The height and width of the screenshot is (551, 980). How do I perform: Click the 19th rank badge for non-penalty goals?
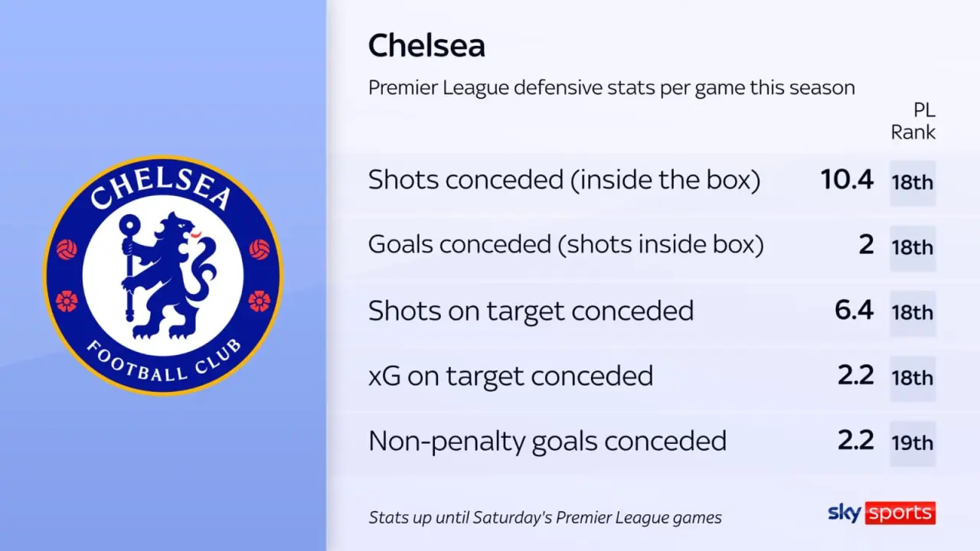[x=913, y=443]
